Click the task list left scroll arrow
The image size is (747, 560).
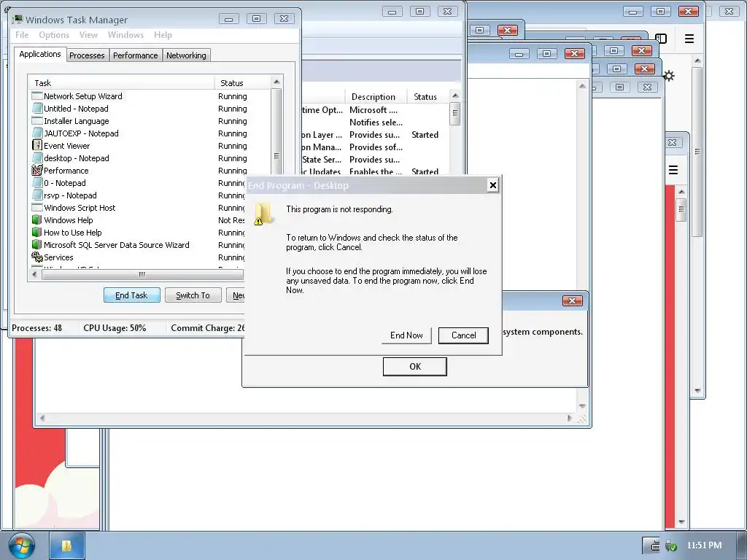pos(34,274)
